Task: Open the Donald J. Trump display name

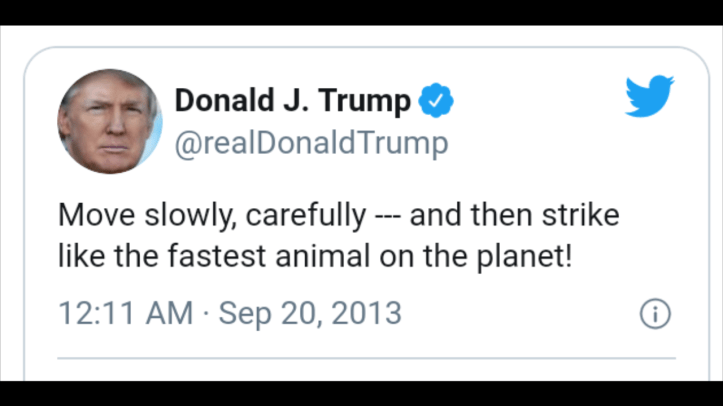Action: click(x=293, y=101)
